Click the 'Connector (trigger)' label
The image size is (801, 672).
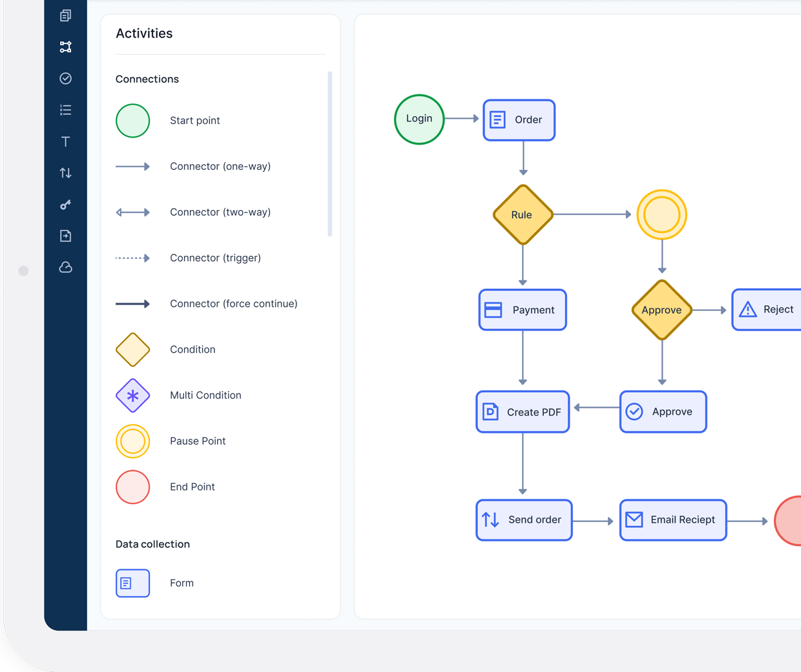pyautogui.click(x=216, y=258)
